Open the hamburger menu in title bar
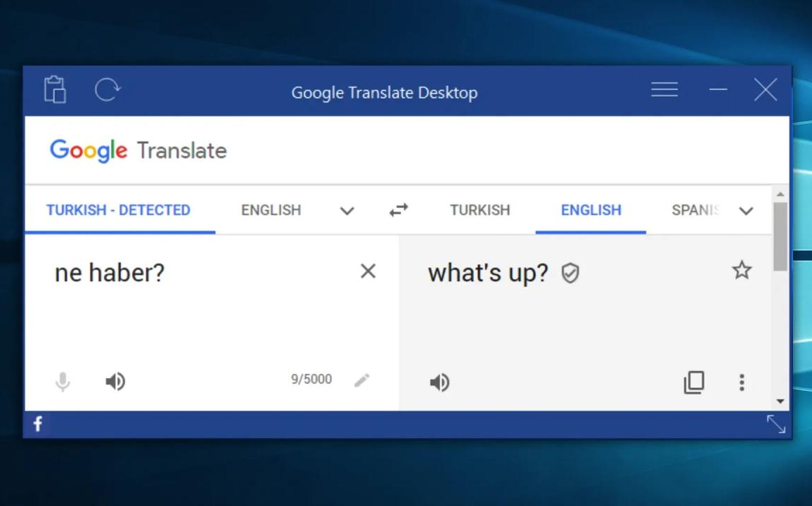 pos(664,89)
